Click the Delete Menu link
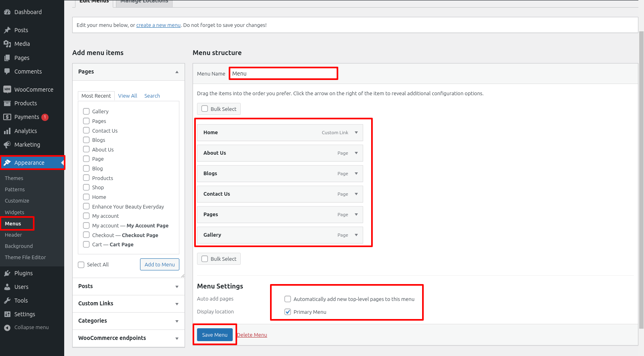 pos(252,335)
